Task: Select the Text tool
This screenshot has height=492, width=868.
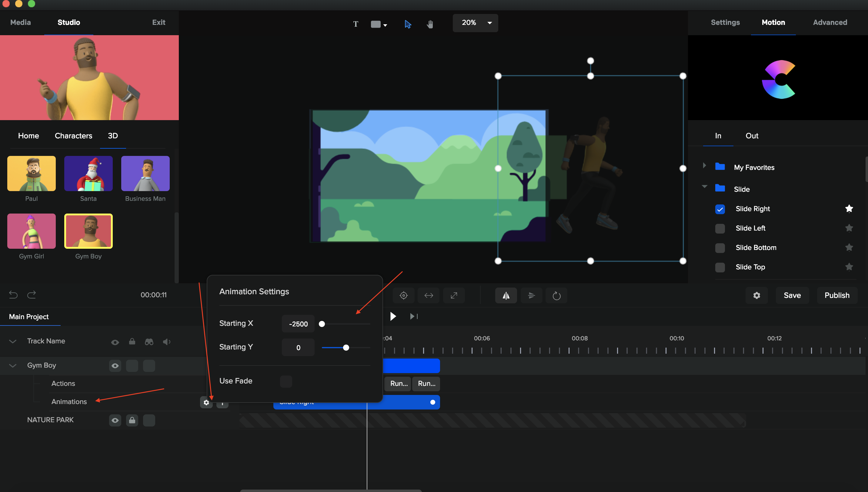Action: point(356,24)
